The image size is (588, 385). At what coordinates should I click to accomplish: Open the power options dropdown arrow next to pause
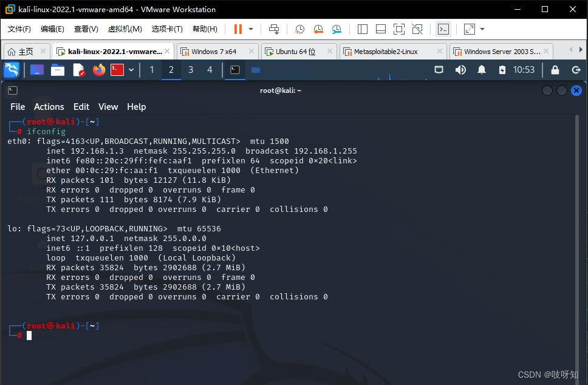click(251, 29)
